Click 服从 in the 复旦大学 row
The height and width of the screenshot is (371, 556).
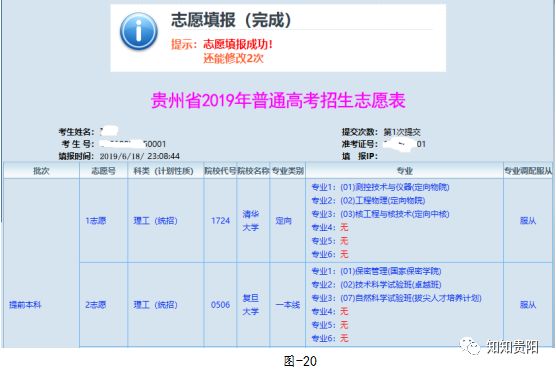pos(528,305)
